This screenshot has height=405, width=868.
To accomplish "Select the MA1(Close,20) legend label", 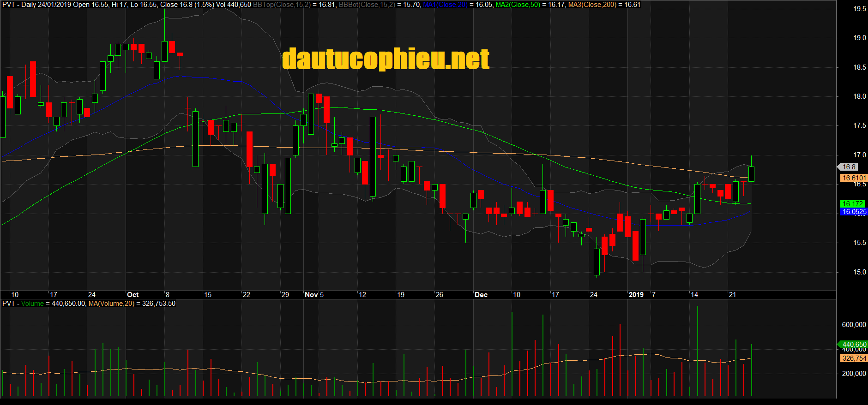I will tap(446, 5).
